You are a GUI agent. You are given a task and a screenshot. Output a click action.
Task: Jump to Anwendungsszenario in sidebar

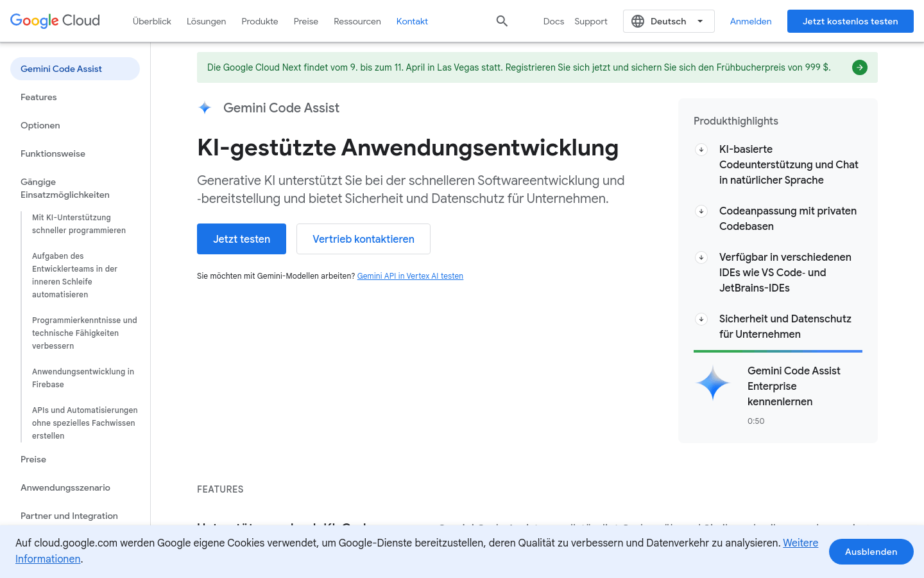tap(65, 487)
